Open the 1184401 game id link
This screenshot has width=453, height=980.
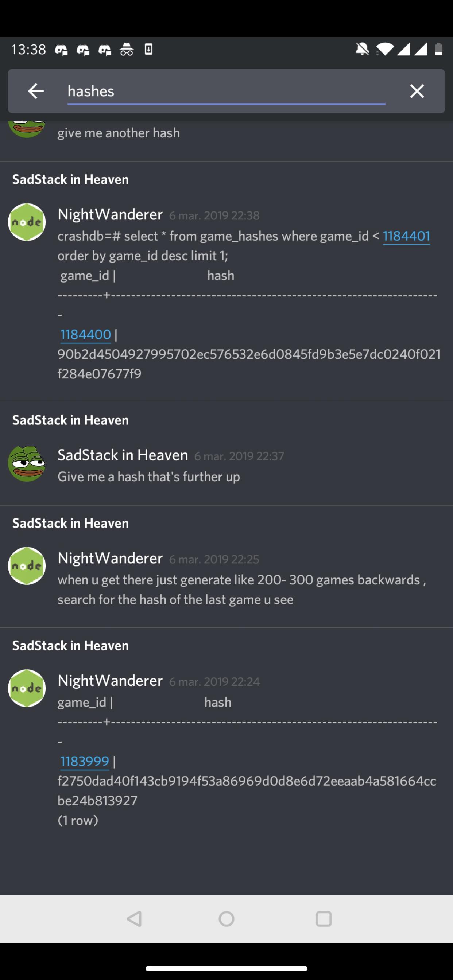point(406,236)
